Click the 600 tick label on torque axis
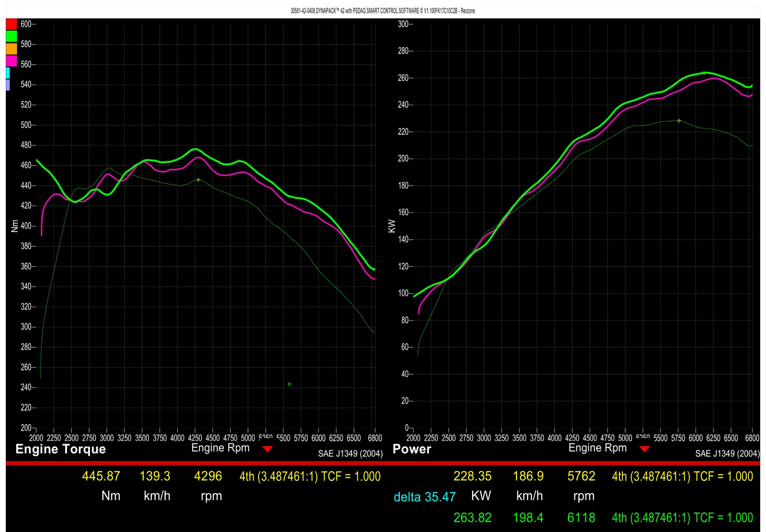This screenshot has width=766, height=532. [x=26, y=24]
